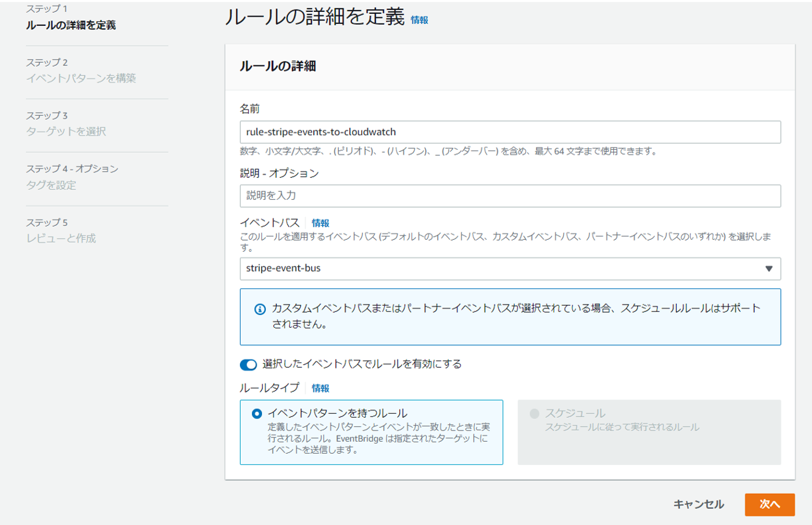Go to step 3 ターゲットを選択
The height and width of the screenshot is (525, 812).
tap(66, 131)
